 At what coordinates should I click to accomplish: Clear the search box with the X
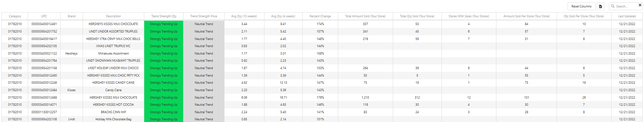click(640, 5)
